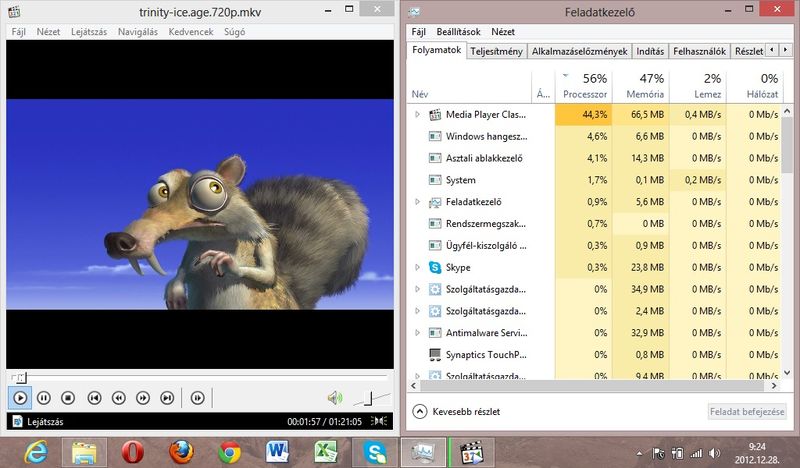
Task: Open Nézet menu in media player
Action: (48, 32)
